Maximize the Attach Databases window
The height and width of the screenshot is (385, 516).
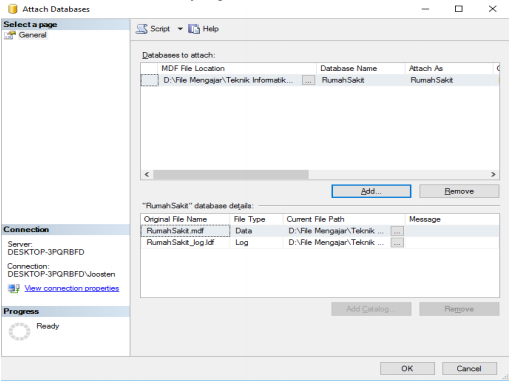click(459, 9)
